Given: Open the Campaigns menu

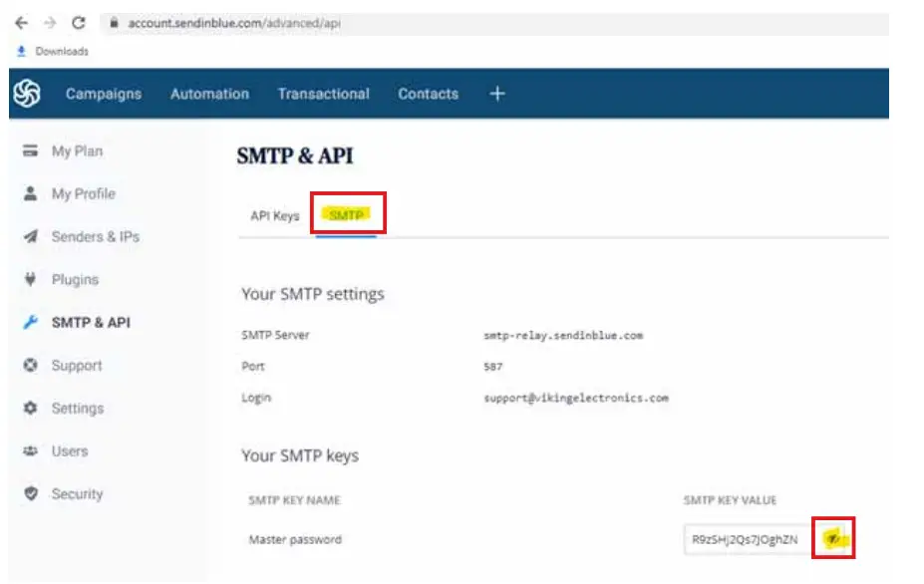Looking at the screenshot, I should pyautogui.click(x=104, y=94).
